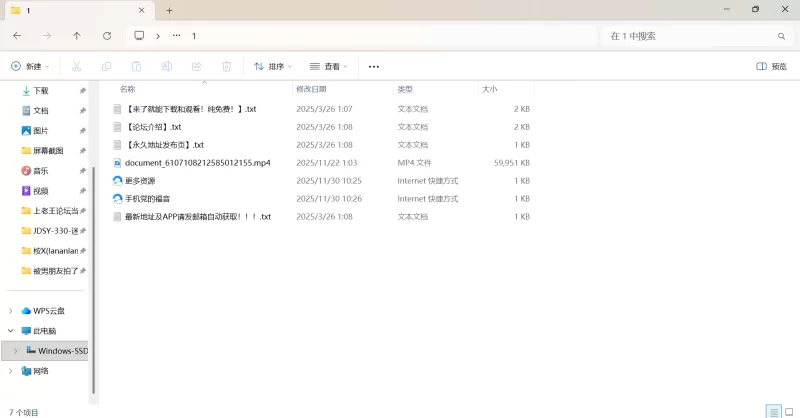Switch to large icons view layout

click(789, 411)
